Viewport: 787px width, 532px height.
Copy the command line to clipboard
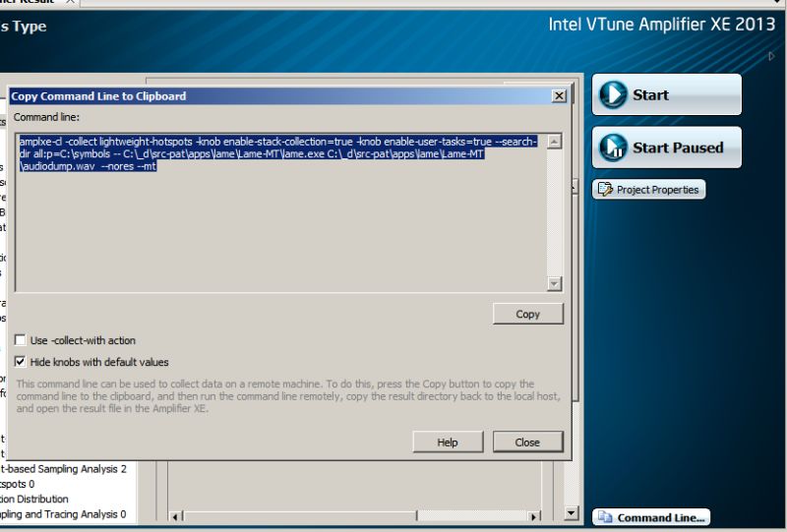pyautogui.click(x=528, y=314)
